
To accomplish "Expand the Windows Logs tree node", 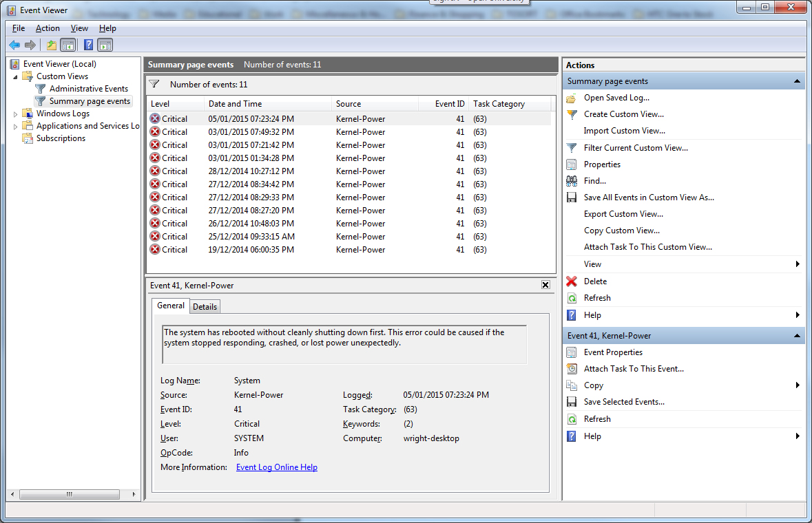I will coord(16,114).
